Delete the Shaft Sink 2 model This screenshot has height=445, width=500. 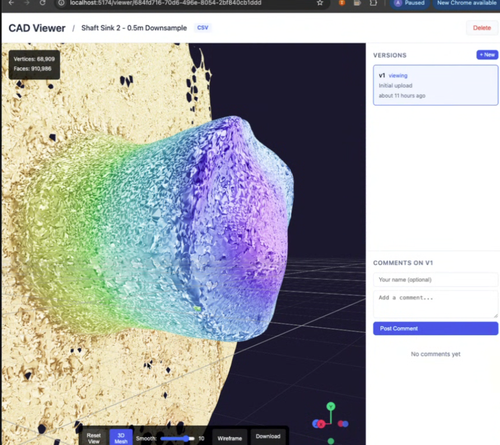tap(482, 28)
